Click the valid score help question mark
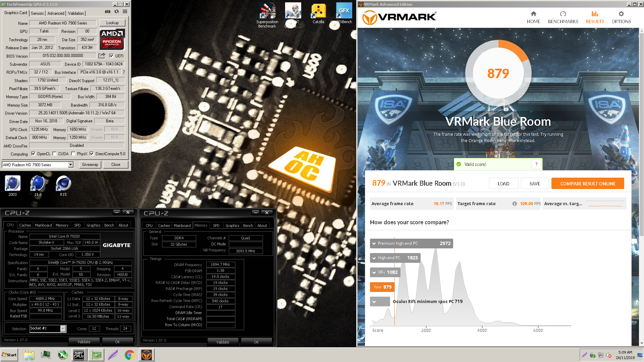This screenshot has height=362, width=644. click(536, 164)
